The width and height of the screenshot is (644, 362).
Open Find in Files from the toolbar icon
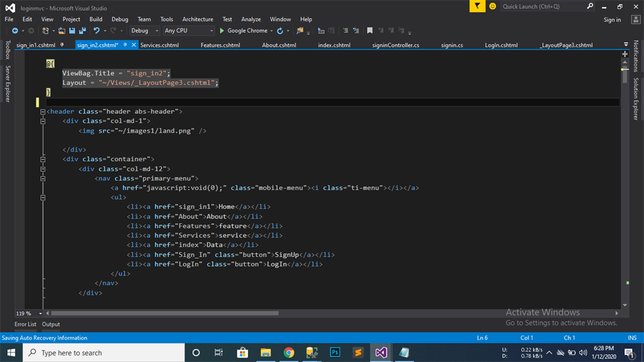point(300,31)
